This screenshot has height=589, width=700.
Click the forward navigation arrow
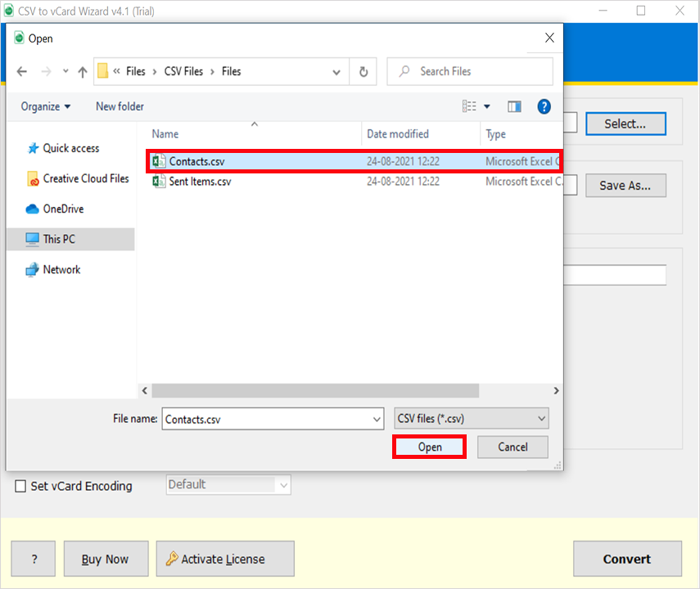coord(46,71)
